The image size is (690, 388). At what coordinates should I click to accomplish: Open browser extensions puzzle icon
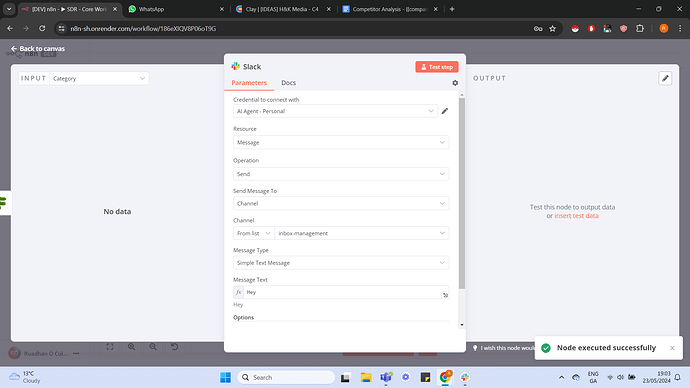(x=640, y=29)
